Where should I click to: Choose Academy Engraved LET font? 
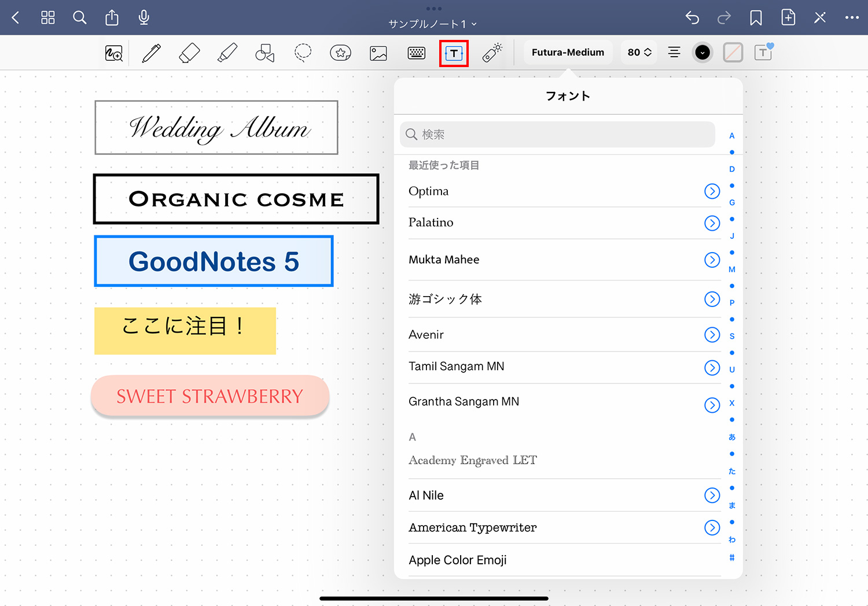(x=473, y=460)
